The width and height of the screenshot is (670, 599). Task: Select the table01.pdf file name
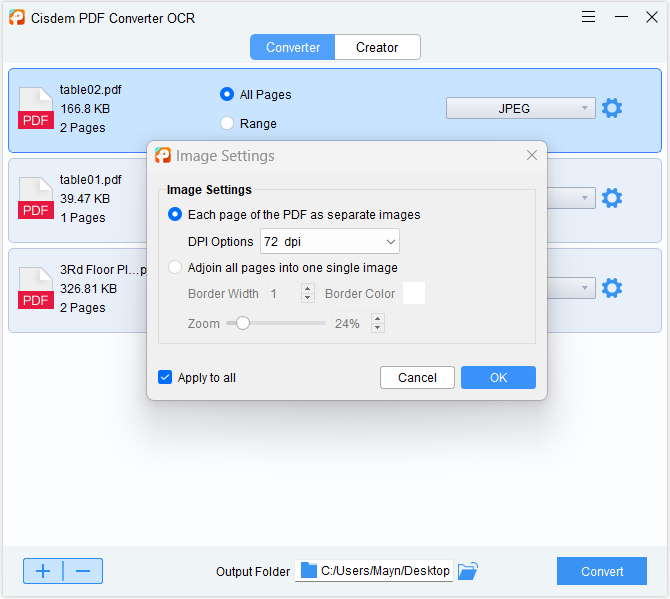coord(91,180)
